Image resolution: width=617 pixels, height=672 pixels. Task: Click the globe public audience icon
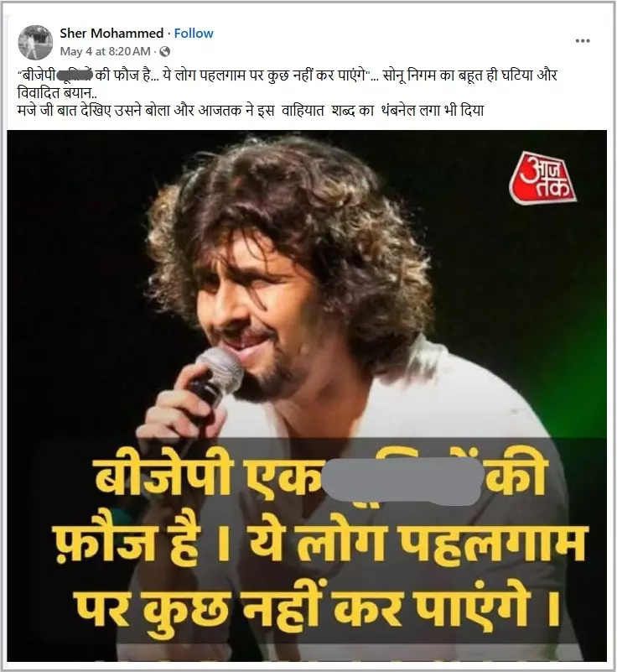coord(165,52)
